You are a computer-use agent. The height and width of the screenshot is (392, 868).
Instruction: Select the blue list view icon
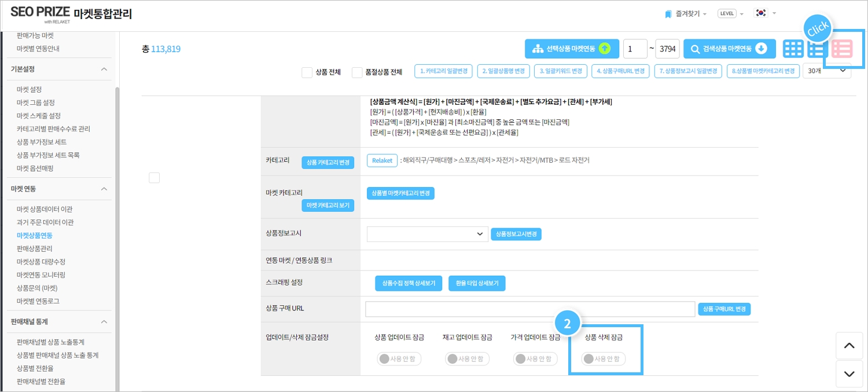coord(816,49)
